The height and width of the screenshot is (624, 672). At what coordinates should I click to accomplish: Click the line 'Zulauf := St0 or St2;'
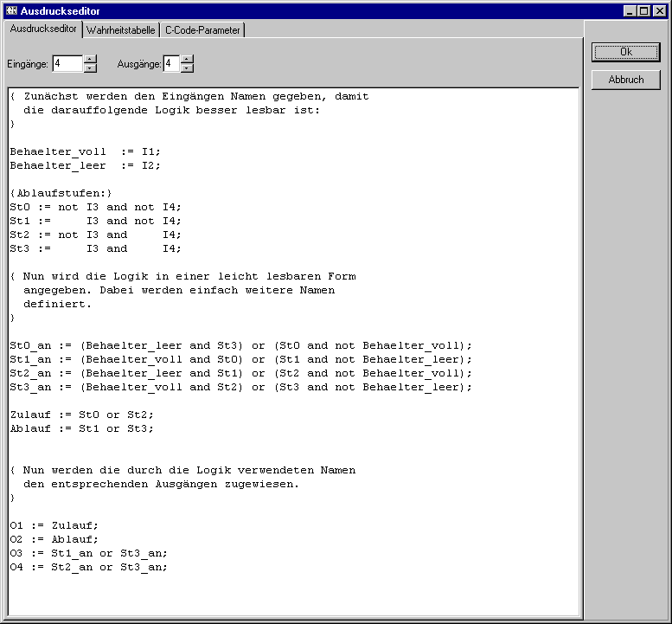[x=82, y=415]
